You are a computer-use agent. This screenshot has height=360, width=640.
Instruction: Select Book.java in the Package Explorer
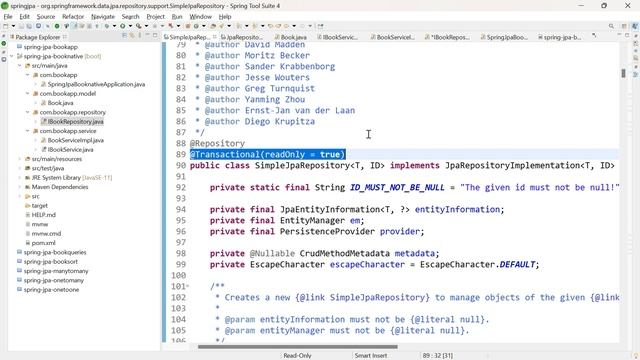tap(60, 103)
